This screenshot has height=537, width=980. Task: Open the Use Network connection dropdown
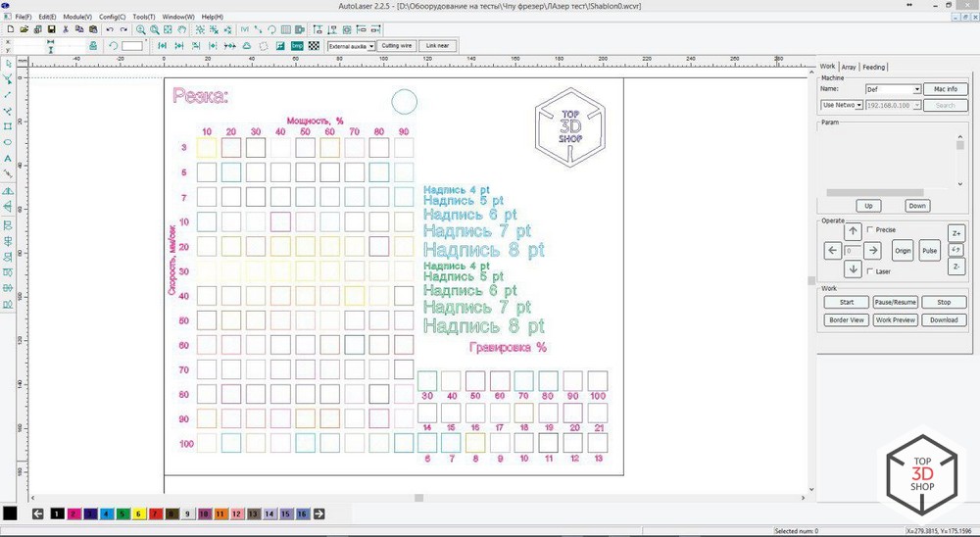[842, 105]
